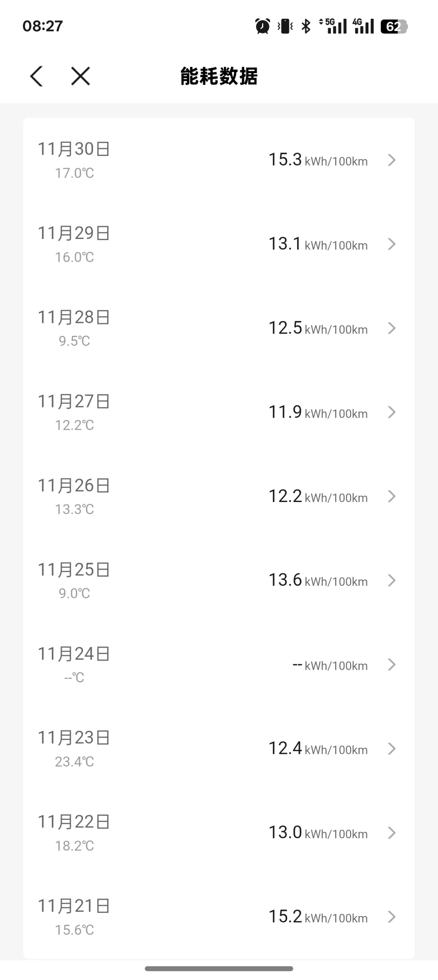
Task: Tap the back arrow icon
Action: click(37, 76)
